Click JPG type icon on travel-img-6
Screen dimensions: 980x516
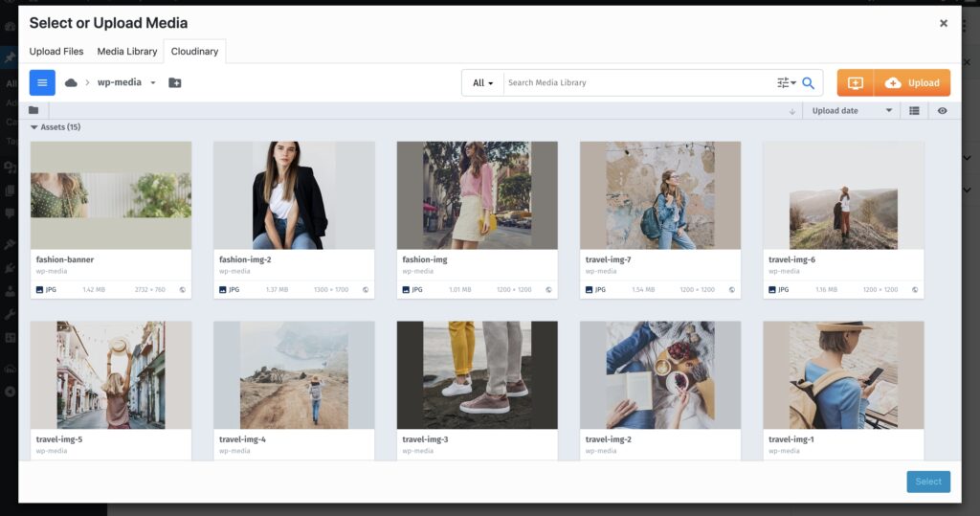pyautogui.click(x=772, y=289)
